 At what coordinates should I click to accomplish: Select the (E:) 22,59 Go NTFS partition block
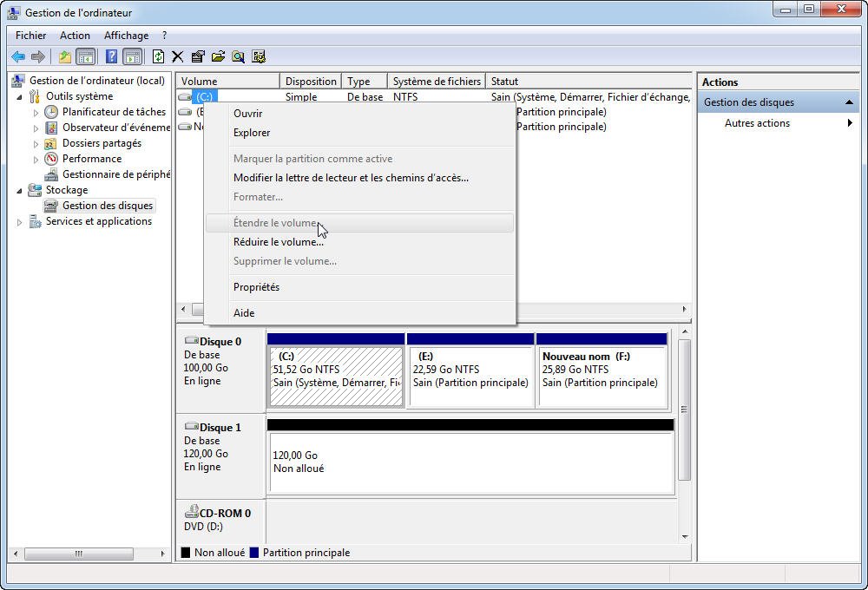coord(470,377)
